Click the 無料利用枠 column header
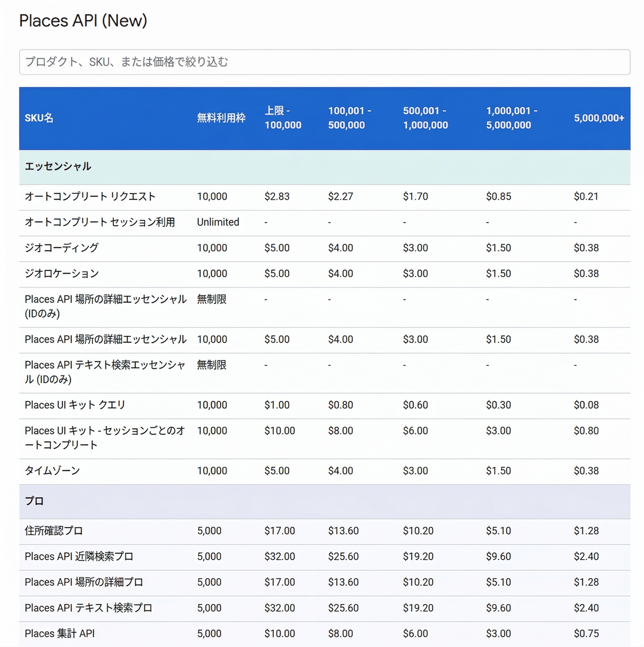This screenshot has height=647, width=644. [x=221, y=118]
